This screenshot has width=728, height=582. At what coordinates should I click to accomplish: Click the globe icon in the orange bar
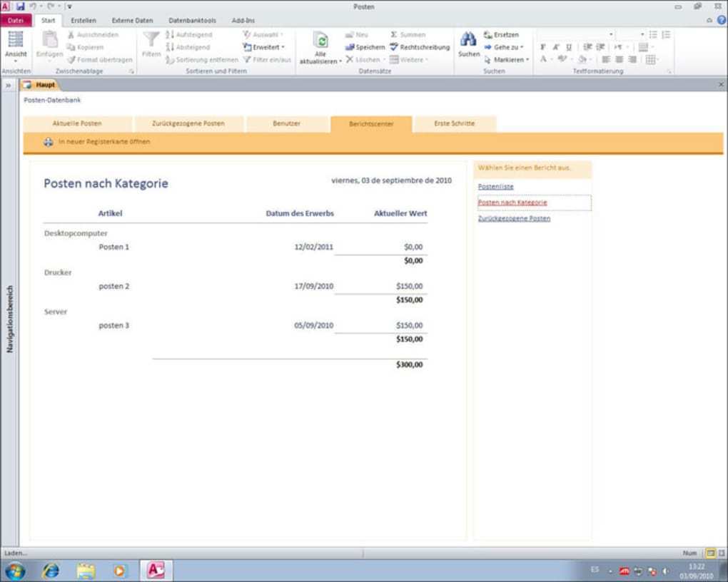[49, 142]
